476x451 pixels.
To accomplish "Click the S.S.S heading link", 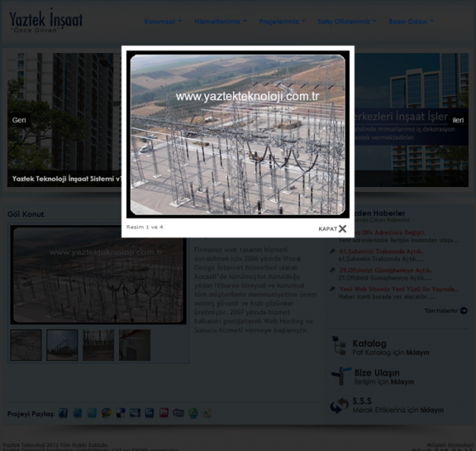I will pyautogui.click(x=362, y=401).
